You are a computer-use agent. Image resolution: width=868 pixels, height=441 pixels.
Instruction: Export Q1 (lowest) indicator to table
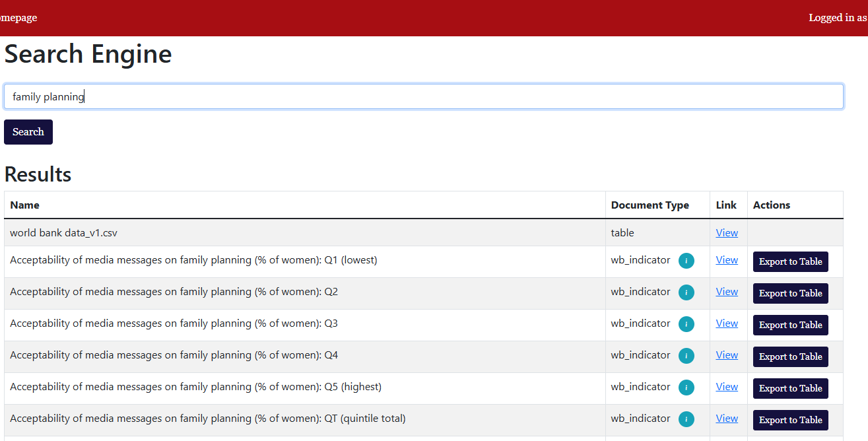click(790, 261)
